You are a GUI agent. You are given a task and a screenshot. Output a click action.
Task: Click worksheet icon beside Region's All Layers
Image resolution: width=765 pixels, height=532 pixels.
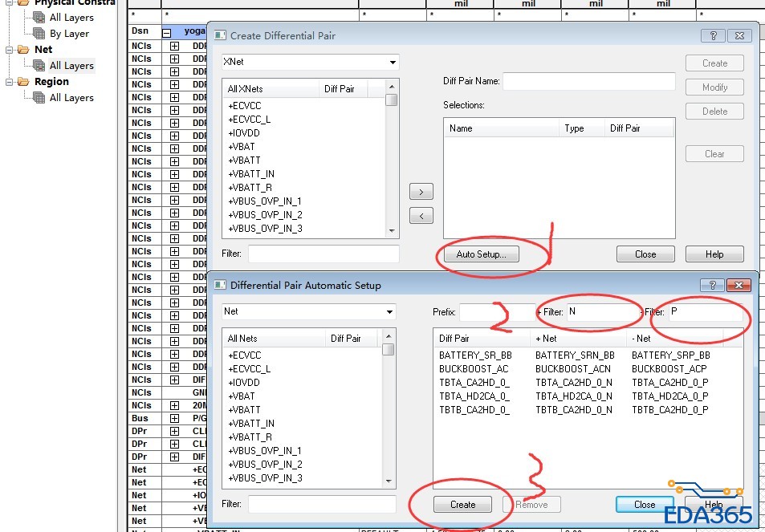[x=39, y=98]
